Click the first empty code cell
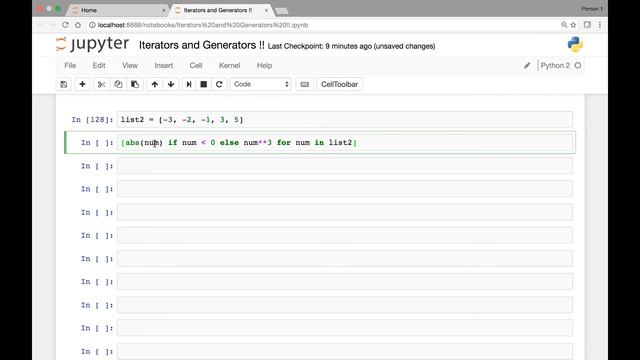Viewport: 640px width, 360px height. [x=345, y=166]
